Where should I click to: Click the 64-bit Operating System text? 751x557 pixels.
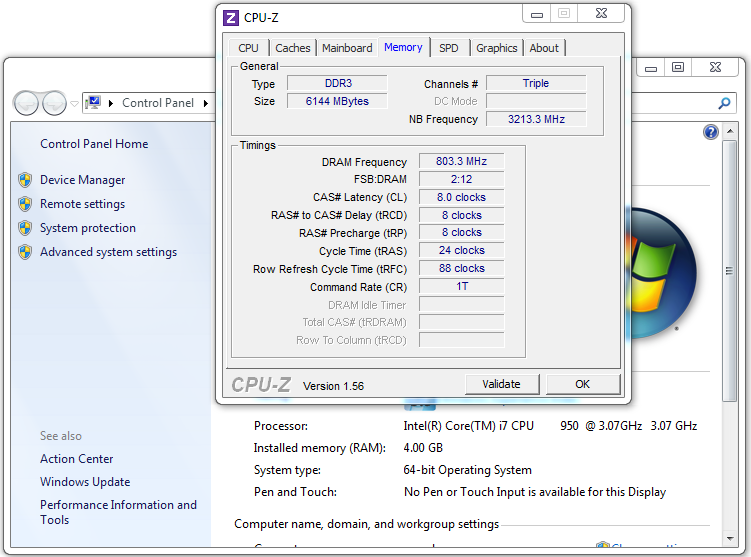tap(467, 470)
